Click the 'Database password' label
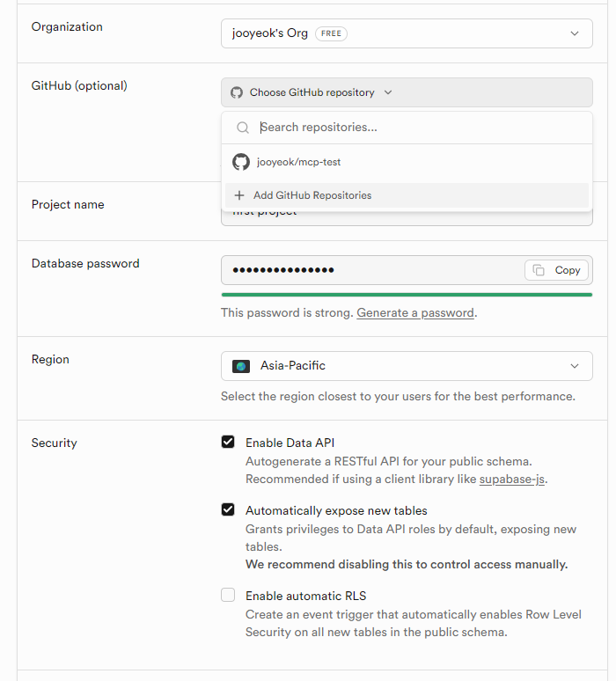The height and width of the screenshot is (681, 616). tap(85, 264)
